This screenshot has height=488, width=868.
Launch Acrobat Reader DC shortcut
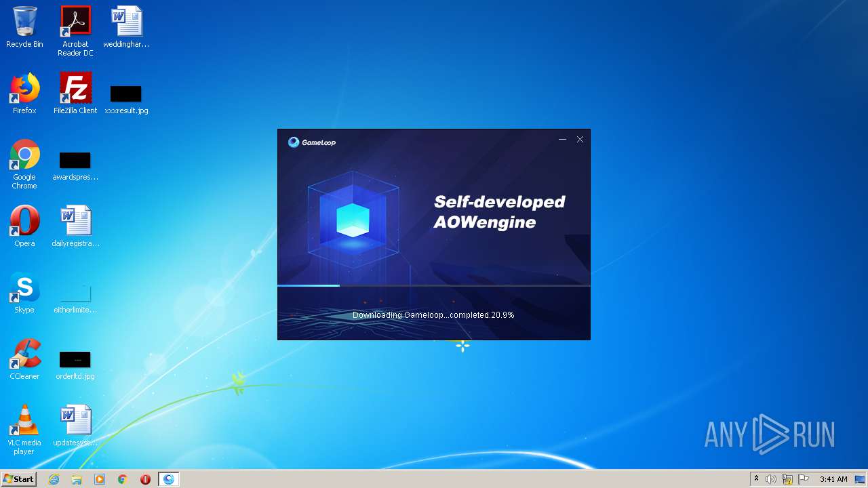[x=75, y=31]
